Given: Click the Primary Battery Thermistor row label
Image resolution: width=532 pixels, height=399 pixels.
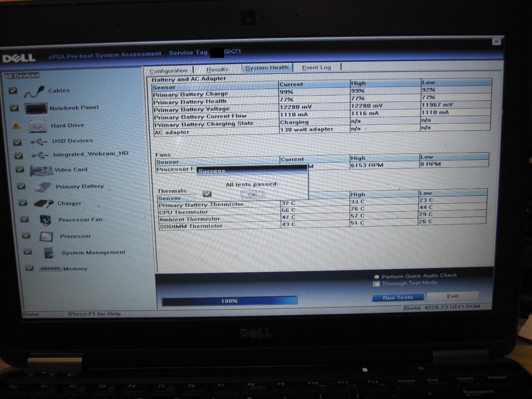Looking at the screenshot, I should point(201,205).
